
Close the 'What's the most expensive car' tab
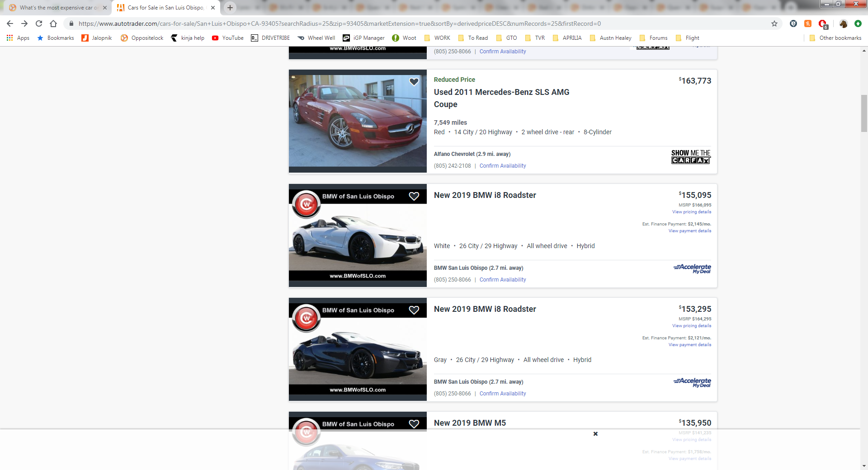(105, 8)
